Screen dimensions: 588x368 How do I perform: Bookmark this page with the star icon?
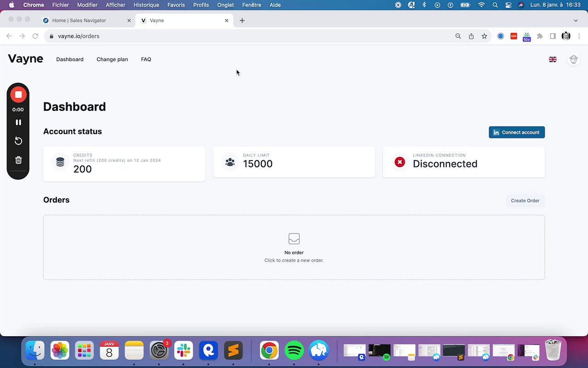coord(484,36)
